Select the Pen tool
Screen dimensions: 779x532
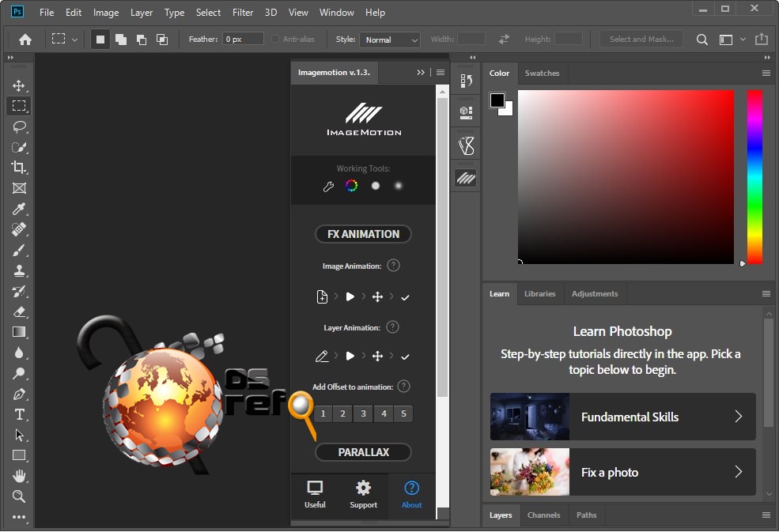(19, 394)
